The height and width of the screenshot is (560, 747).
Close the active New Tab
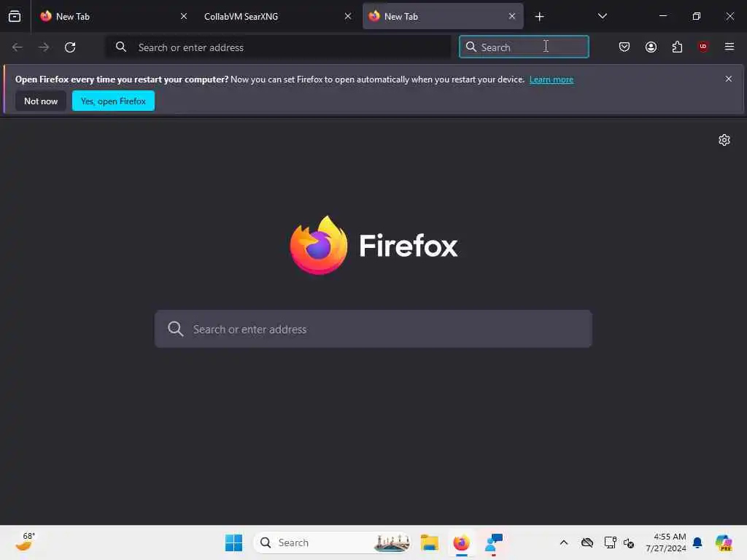511,16
